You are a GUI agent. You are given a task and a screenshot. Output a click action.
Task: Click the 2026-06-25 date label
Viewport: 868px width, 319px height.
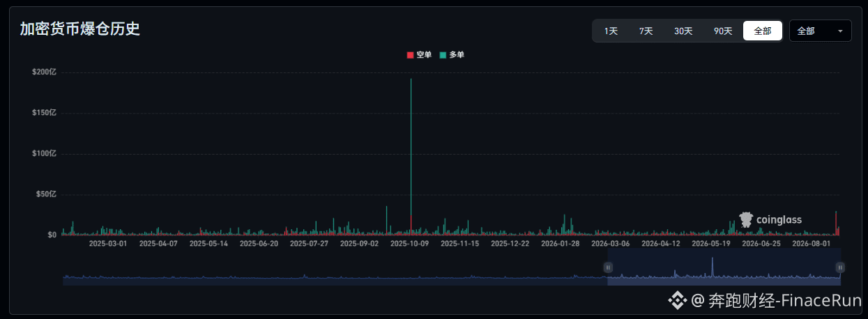(x=761, y=244)
